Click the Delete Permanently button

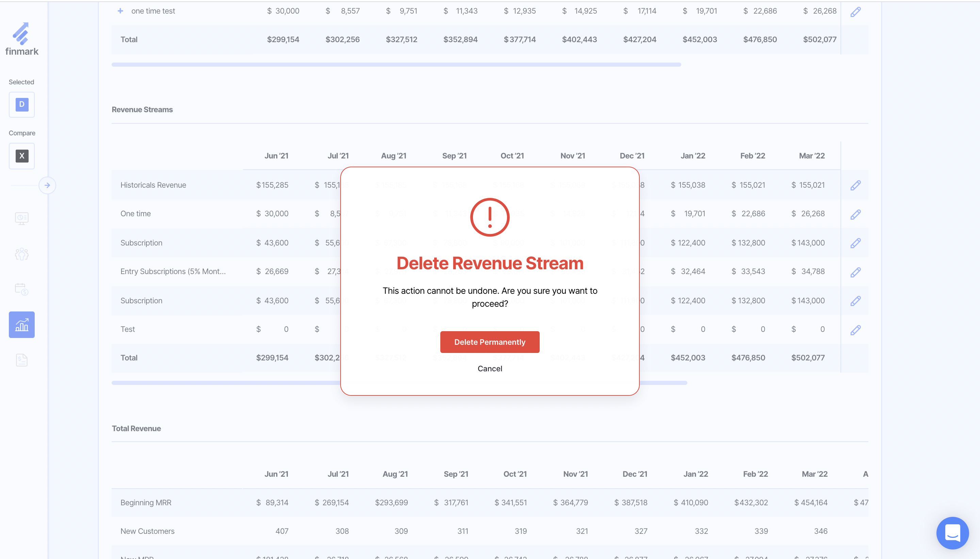489,342
